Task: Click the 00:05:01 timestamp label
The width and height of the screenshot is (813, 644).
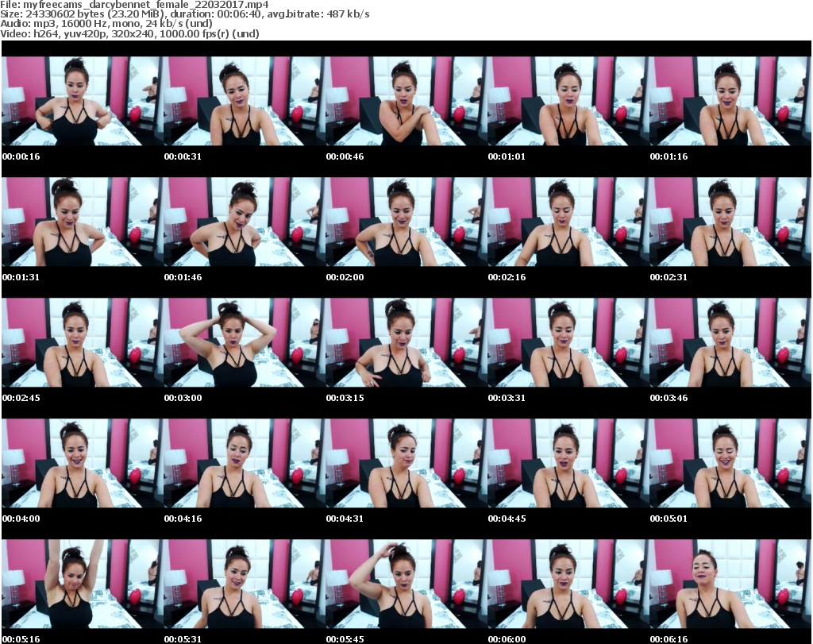Action: tap(669, 519)
